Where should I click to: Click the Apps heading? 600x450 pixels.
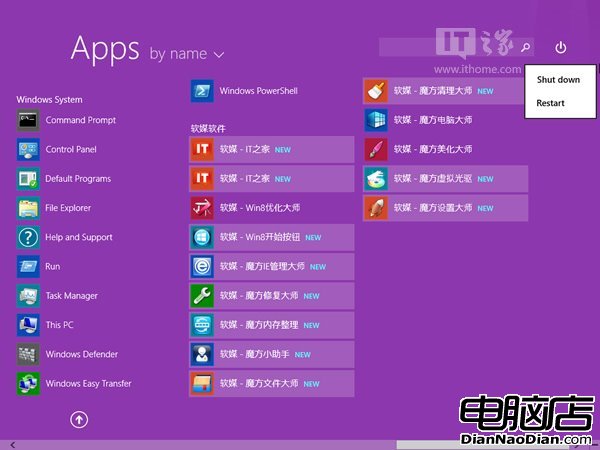click(105, 49)
